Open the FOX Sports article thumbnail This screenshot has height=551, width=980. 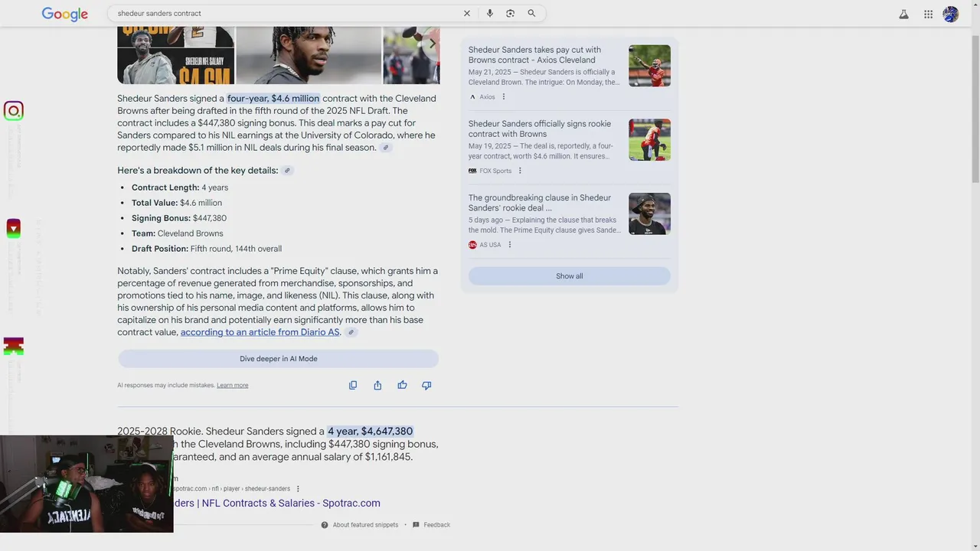pos(649,140)
